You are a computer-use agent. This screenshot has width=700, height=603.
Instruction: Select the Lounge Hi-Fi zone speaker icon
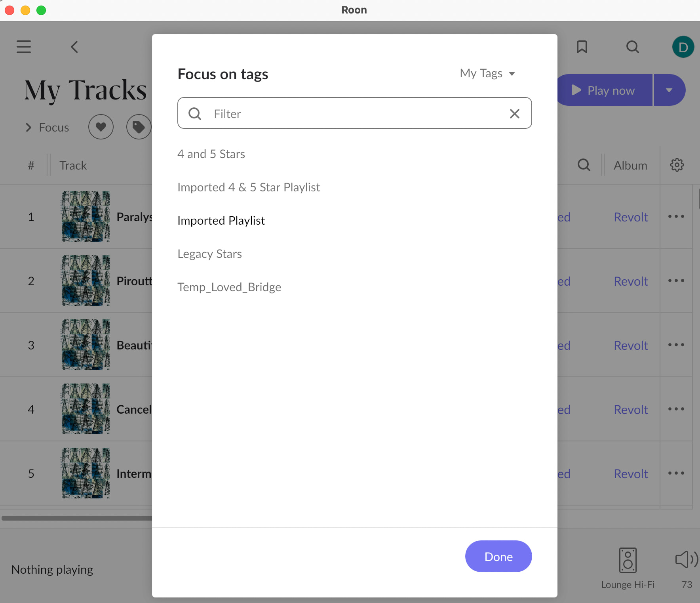[628, 560]
